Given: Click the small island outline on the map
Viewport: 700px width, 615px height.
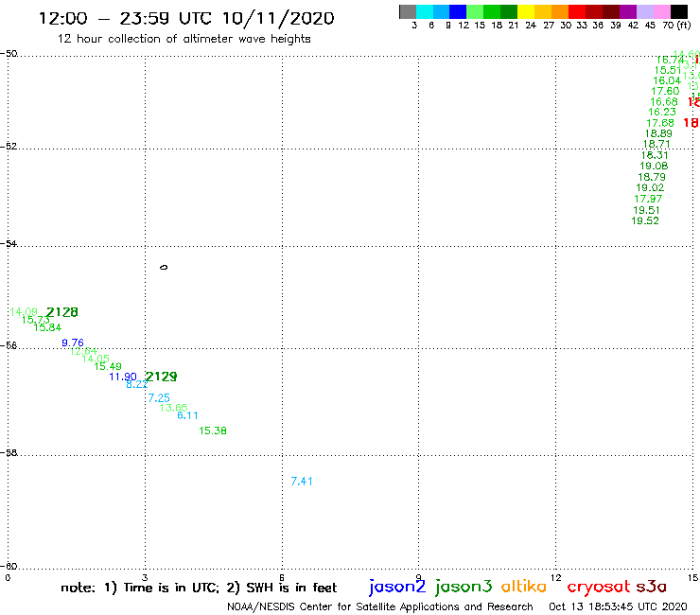Looking at the screenshot, I should coord(164,267).
